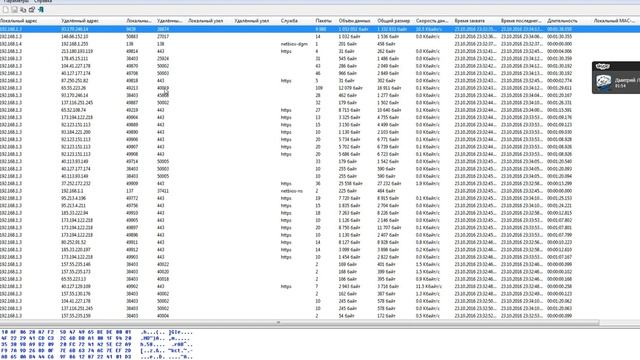Click the Объем данных column header
Viewport: 640px width, 360px height.
click(354, 20)
